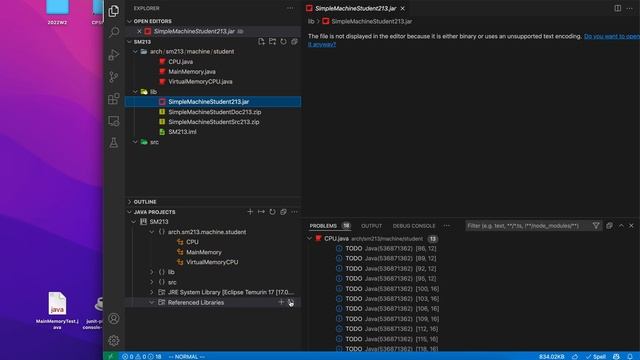Close the bottom panel
The width and height of the screenshot is (640, 360).
point(631,225)
